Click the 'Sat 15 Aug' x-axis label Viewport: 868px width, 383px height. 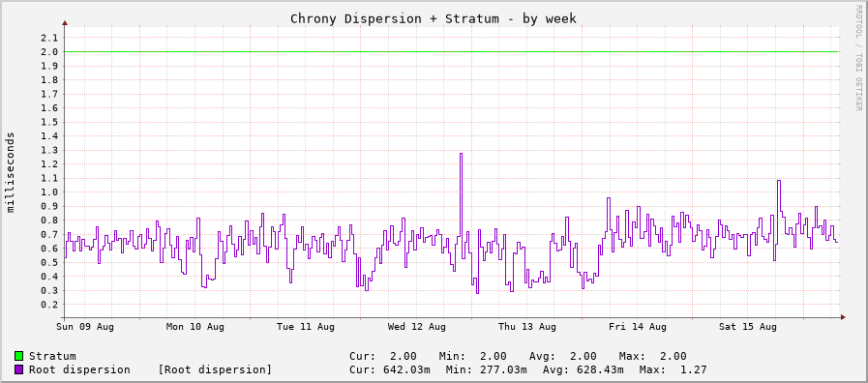click(748, 327)
